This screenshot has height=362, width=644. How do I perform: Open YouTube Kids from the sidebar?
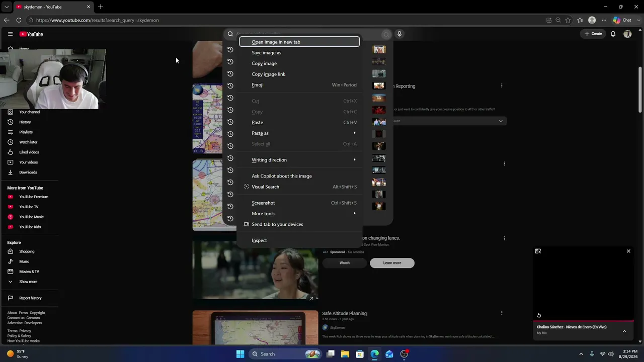point(30,227)
